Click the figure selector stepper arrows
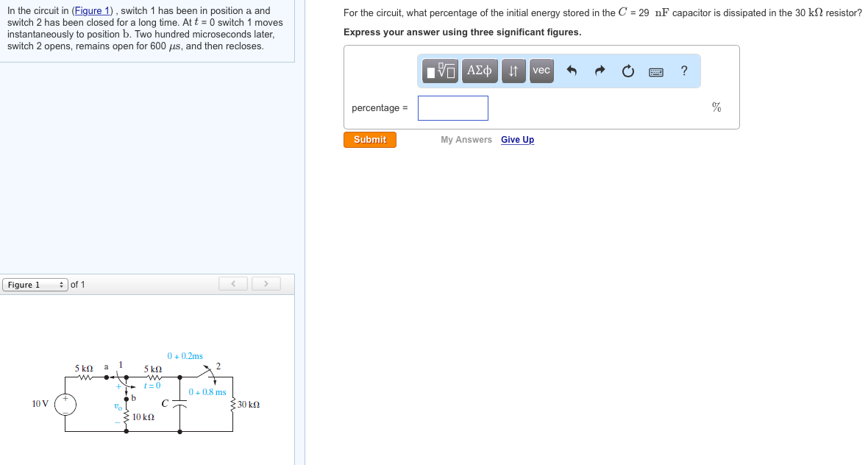This screenshot has width=868, height=465. coord(63,285)
